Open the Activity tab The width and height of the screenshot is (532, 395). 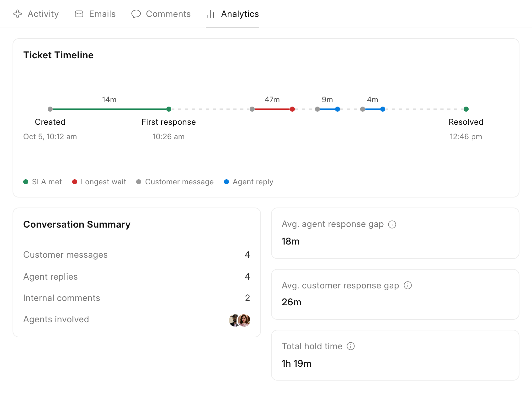36,14
